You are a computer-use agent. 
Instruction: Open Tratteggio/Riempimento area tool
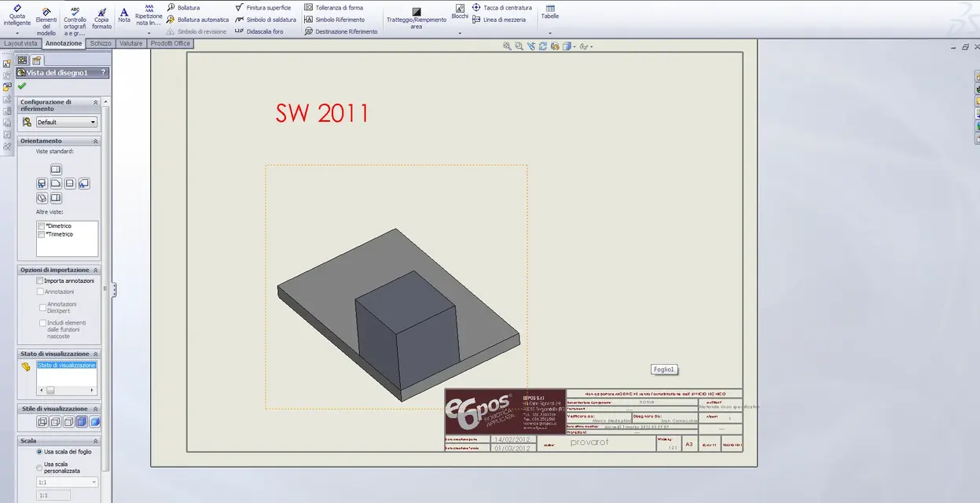tap(417, 18)
